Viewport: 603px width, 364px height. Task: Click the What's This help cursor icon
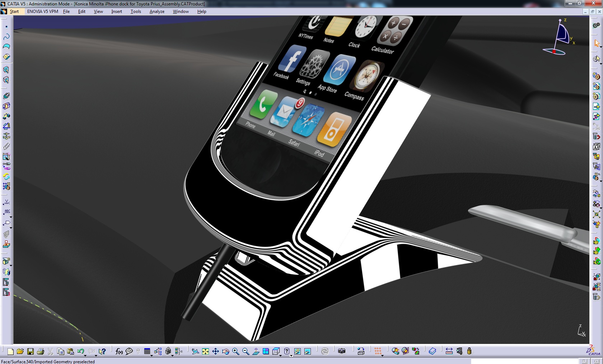[x=102, y=351]
